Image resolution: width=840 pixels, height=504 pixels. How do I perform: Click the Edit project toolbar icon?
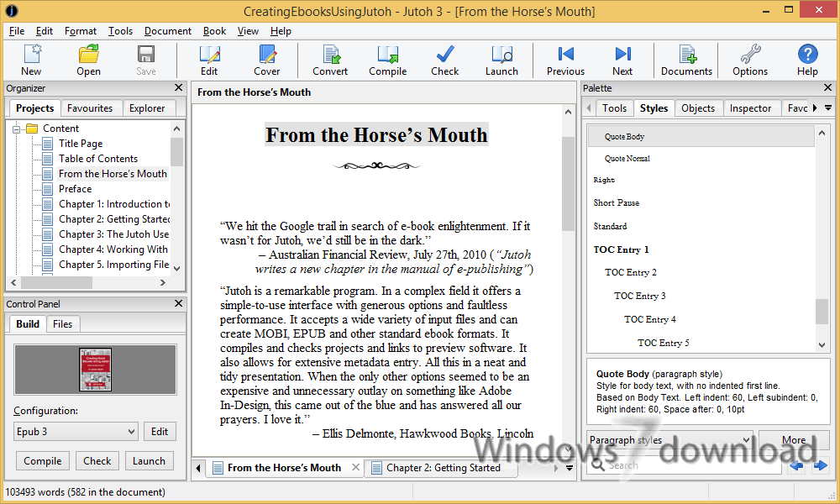[x=209, y=60]
